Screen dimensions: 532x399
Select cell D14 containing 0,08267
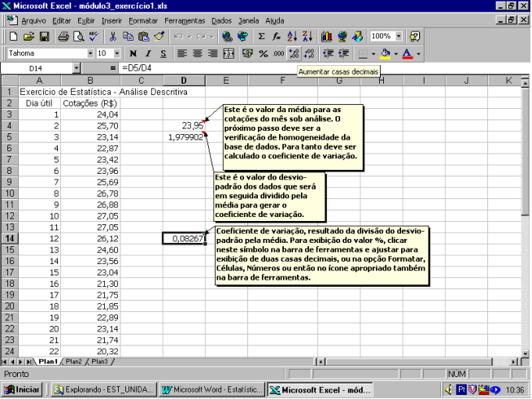pos(183,238)
